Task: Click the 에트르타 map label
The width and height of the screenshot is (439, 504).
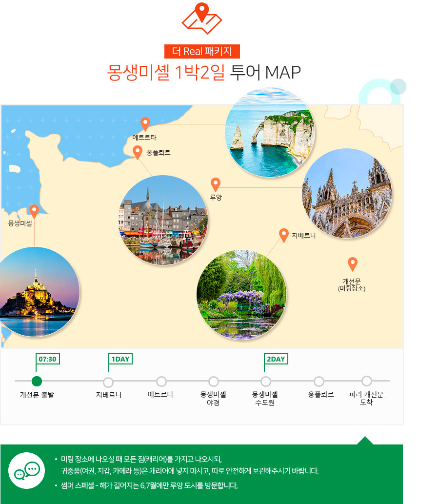Action: click(x=144, y=138)
